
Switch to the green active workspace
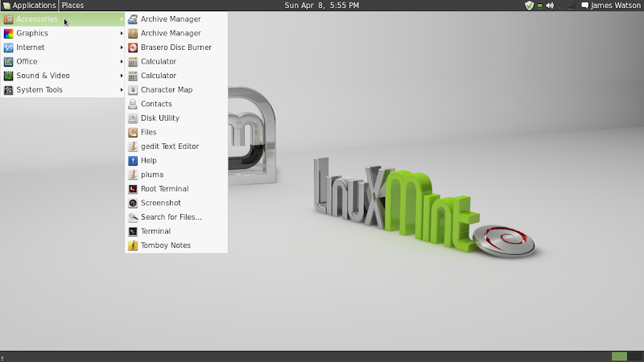619,356
